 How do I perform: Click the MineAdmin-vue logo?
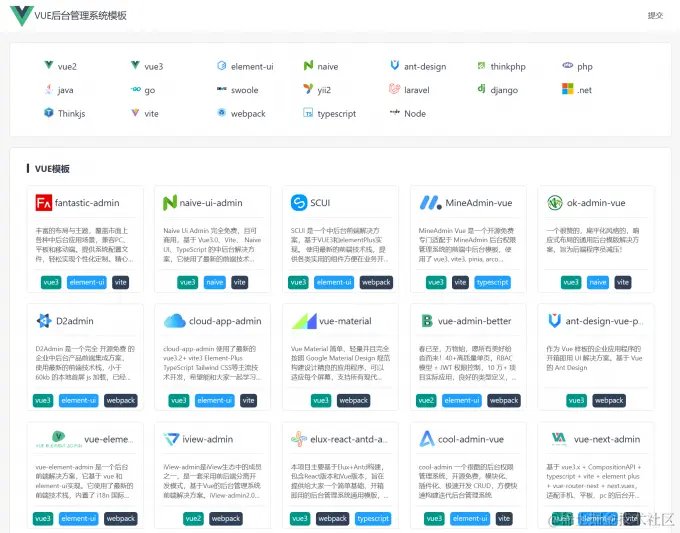coord(431,203)
